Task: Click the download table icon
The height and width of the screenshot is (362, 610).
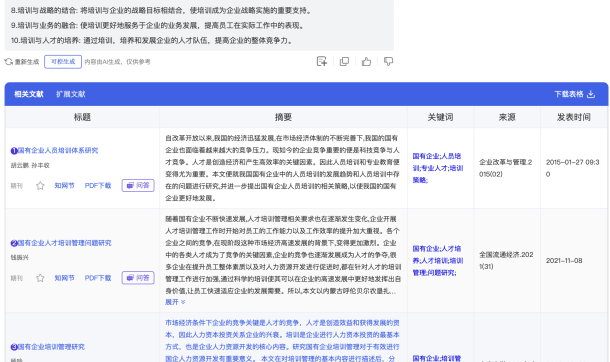Action: [x=591, y=94]
